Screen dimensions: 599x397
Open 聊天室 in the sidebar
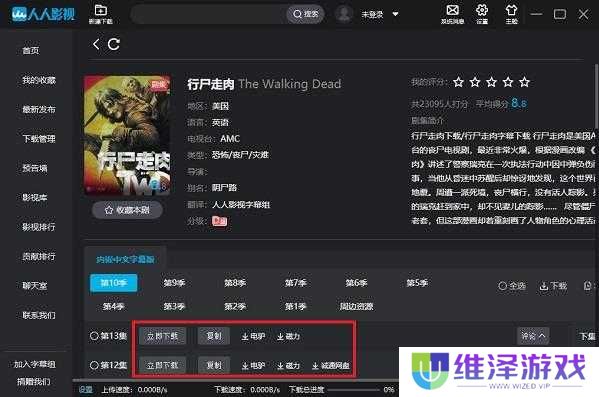click(x=35, y=285)
